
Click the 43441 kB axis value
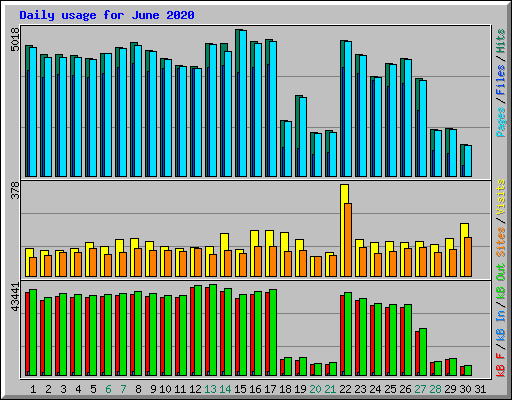click(x=15, y=296)
